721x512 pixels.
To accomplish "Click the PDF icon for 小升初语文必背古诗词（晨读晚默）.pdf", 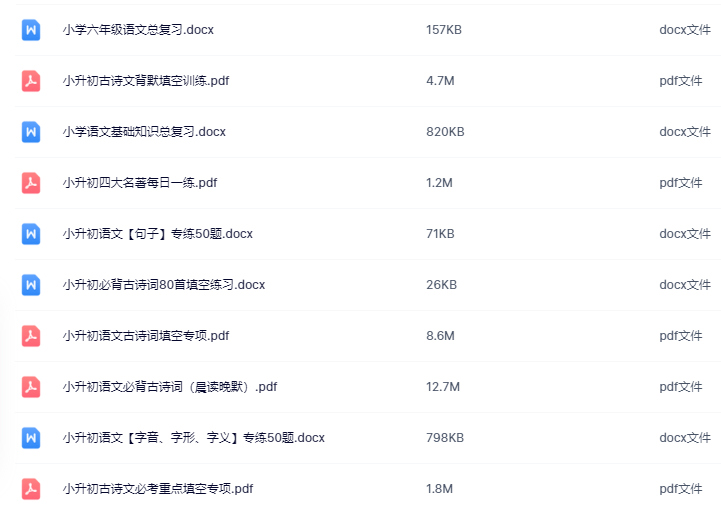I will click(31, 387).
